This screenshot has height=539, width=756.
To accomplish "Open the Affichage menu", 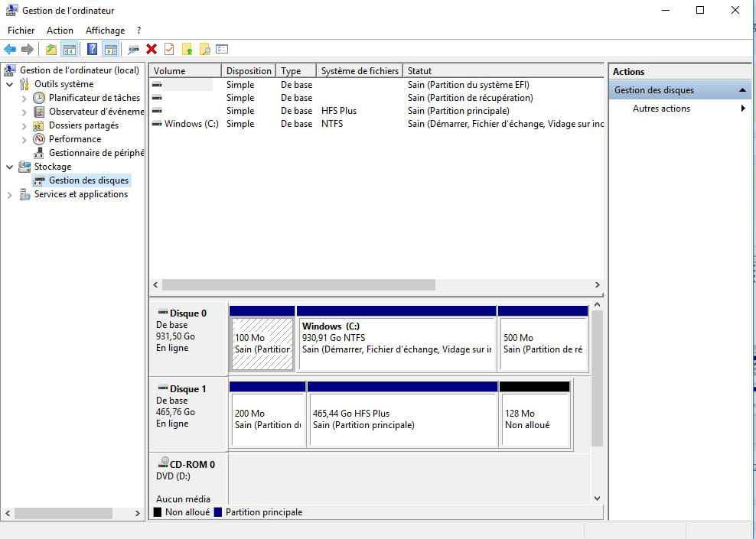I will (x=105, y=31).
